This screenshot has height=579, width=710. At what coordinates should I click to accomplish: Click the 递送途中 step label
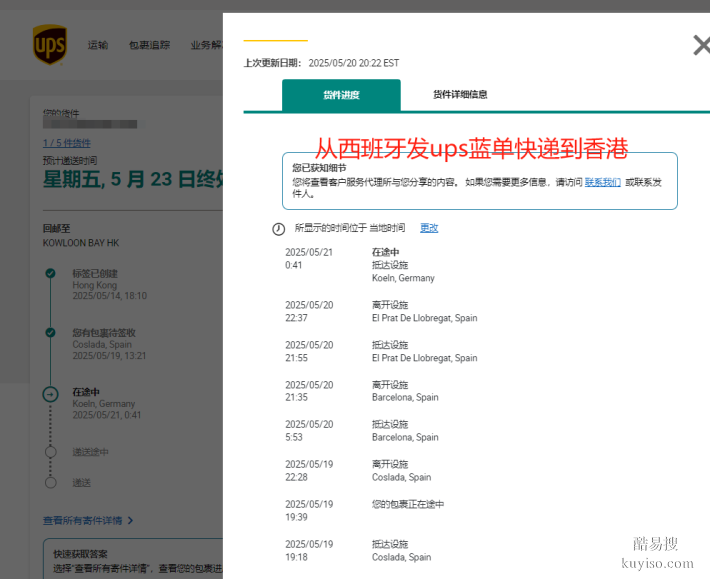91,452
